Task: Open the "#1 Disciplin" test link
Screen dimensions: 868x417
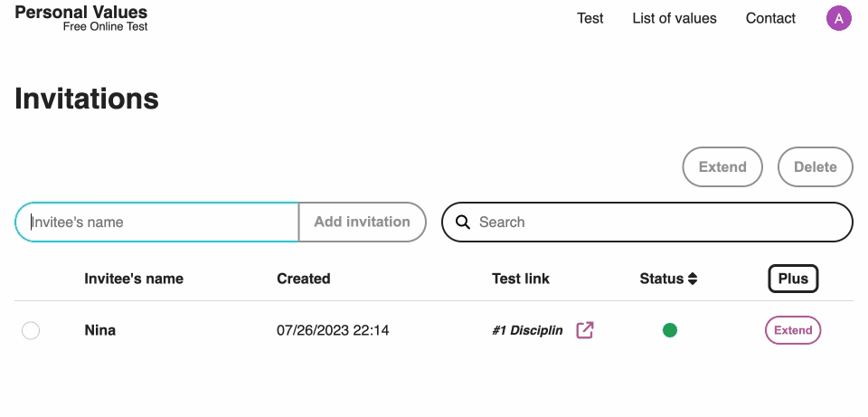Action: tap(527, 330)
